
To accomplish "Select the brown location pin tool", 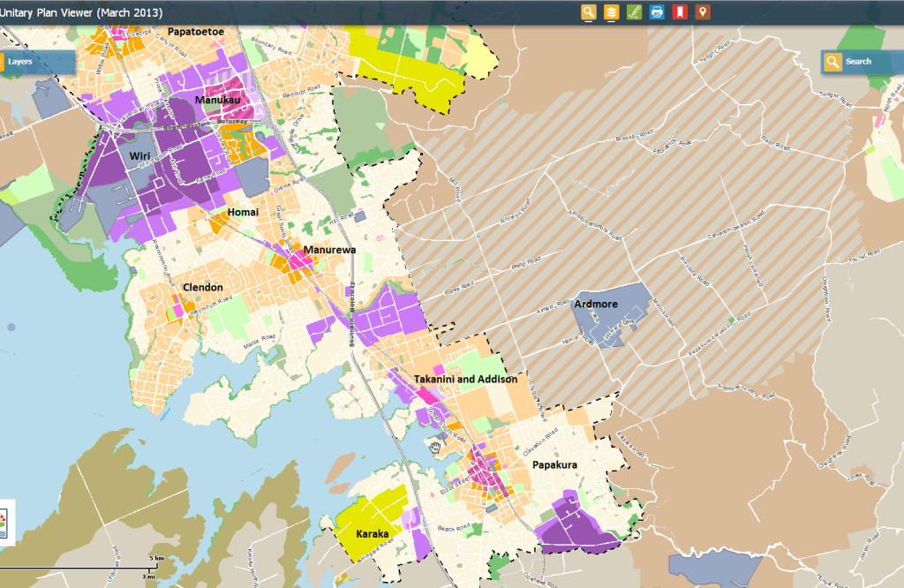I will click(703, 12).
